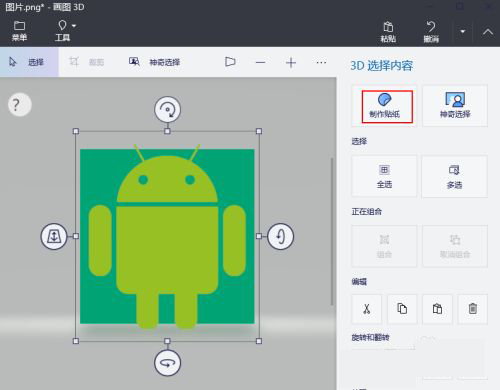The image size is (500, 390).
Task: Click the disabled 取消组合 ungroup button
Action: pos(455,246)
